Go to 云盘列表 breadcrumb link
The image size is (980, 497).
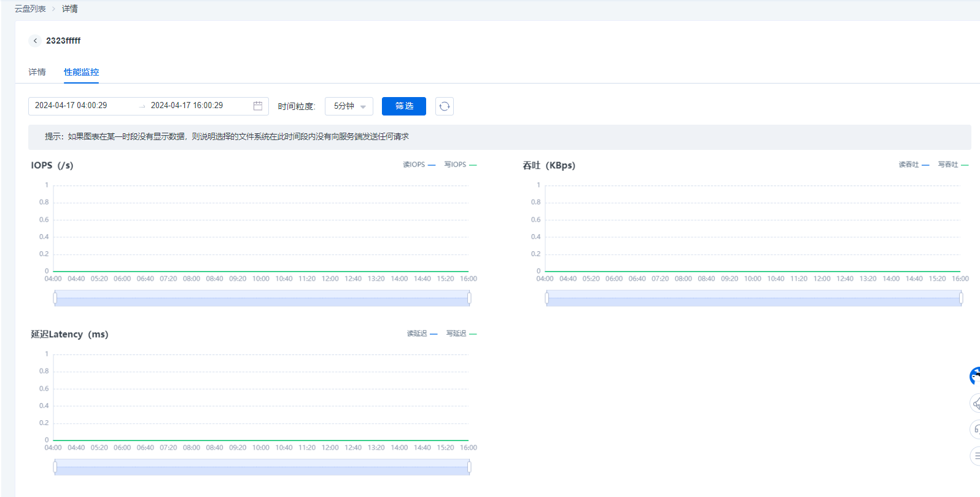point(30,9)
